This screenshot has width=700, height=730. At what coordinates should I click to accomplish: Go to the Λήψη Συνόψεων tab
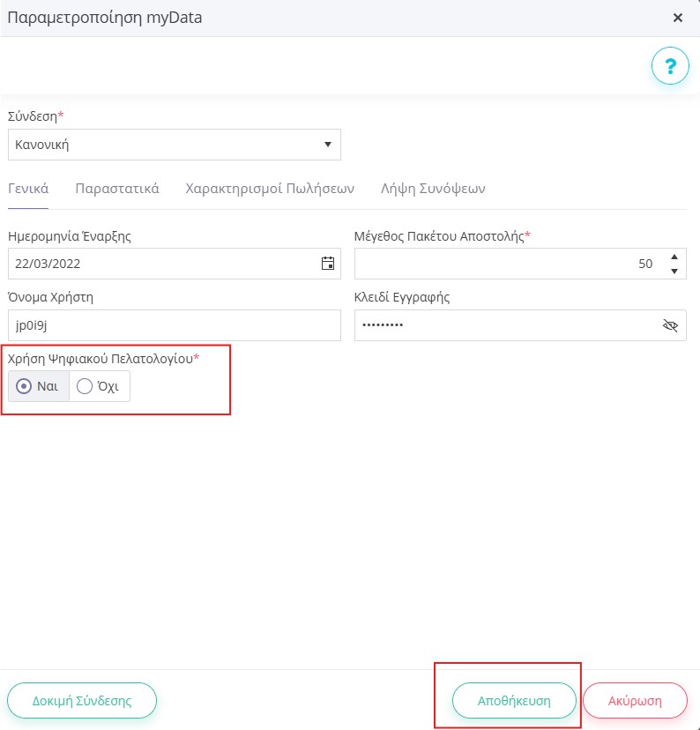433,189
